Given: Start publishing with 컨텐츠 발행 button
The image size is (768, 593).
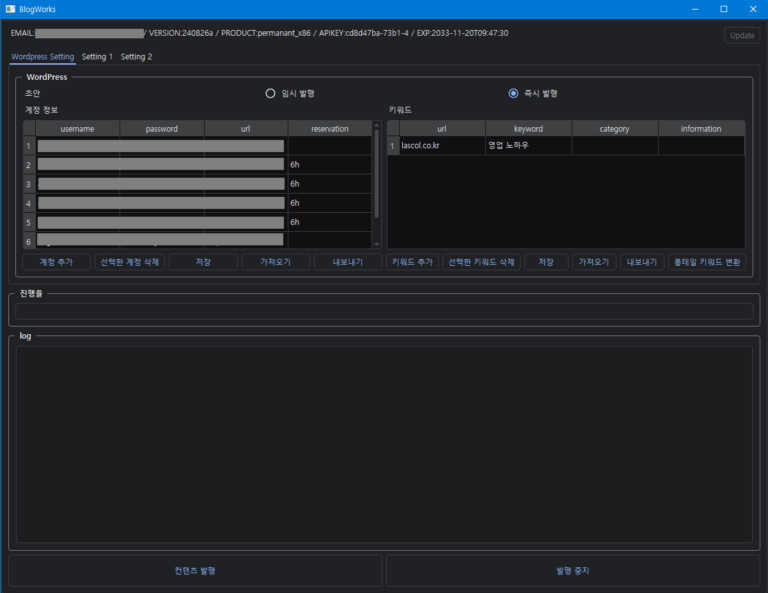Looking at the screenshot, I should pyautogui.click(x=195, y=571).
